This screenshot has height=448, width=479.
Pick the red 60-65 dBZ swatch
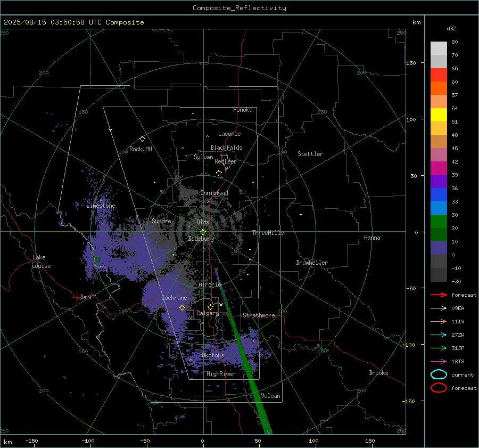(439, 75)
